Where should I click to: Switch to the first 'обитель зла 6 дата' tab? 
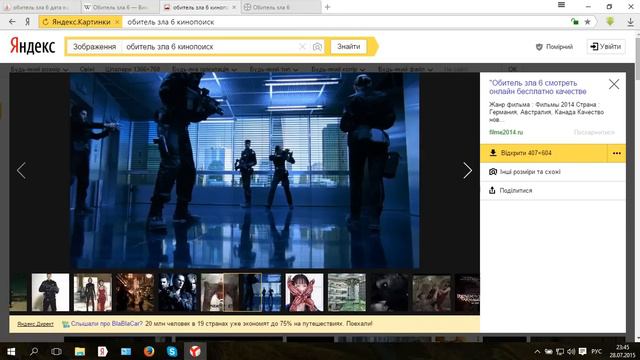pos(41,7)
